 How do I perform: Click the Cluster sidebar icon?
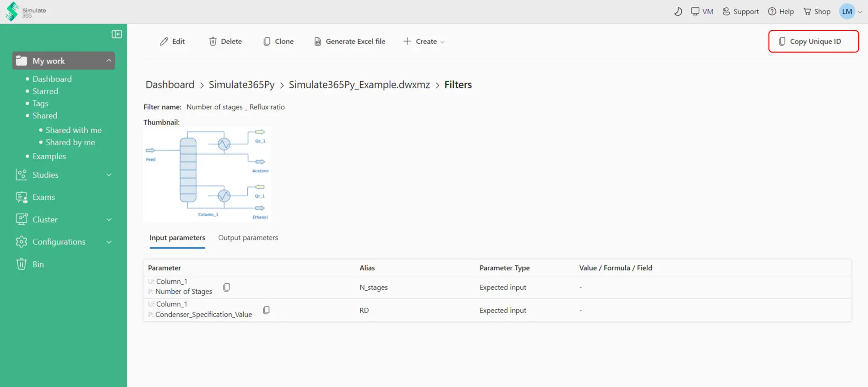pos(21,220)
